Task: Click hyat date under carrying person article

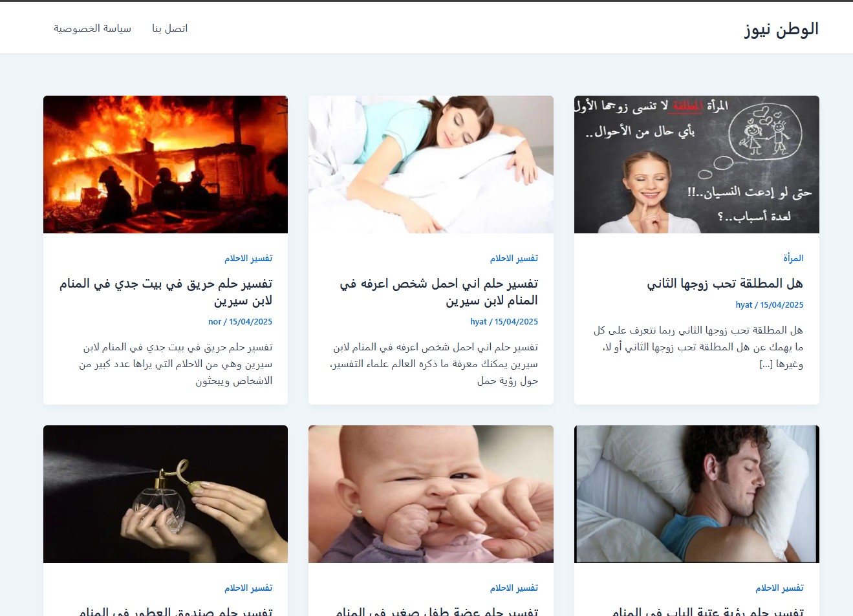Action: pos(504,321)
